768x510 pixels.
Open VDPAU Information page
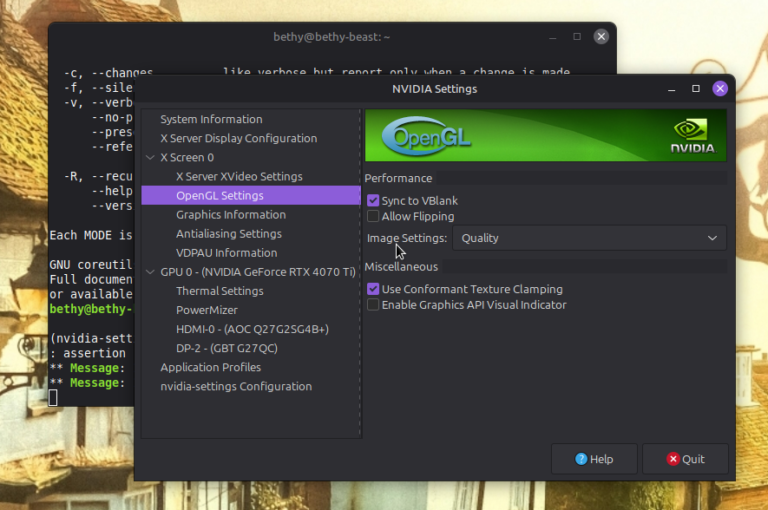point(226,253)
